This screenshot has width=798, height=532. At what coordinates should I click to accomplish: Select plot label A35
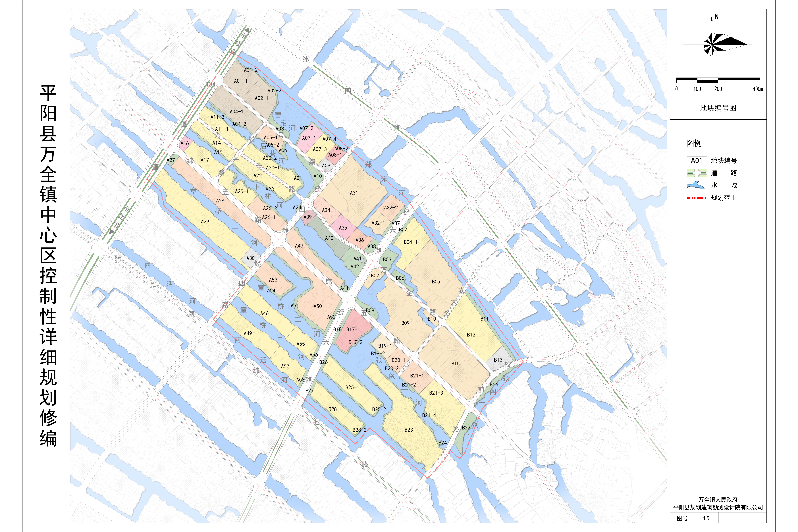(343, 228)
